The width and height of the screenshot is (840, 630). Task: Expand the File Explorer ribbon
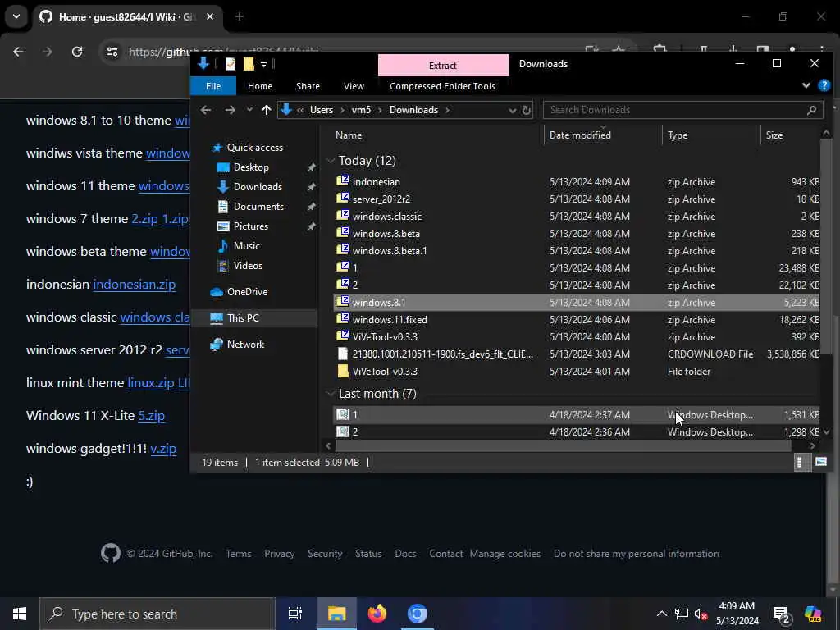(x=806, y=85)
